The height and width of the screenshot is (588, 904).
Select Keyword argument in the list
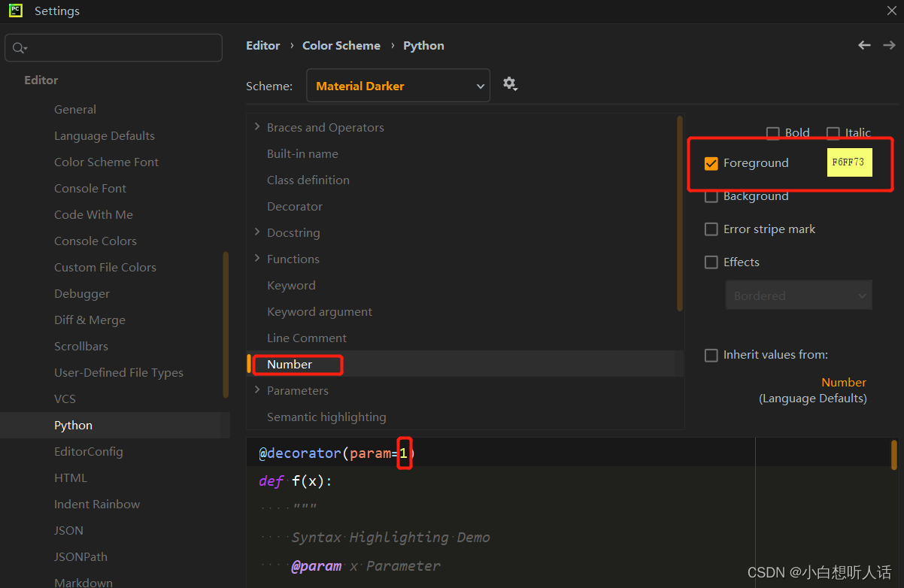coord(320,311)
